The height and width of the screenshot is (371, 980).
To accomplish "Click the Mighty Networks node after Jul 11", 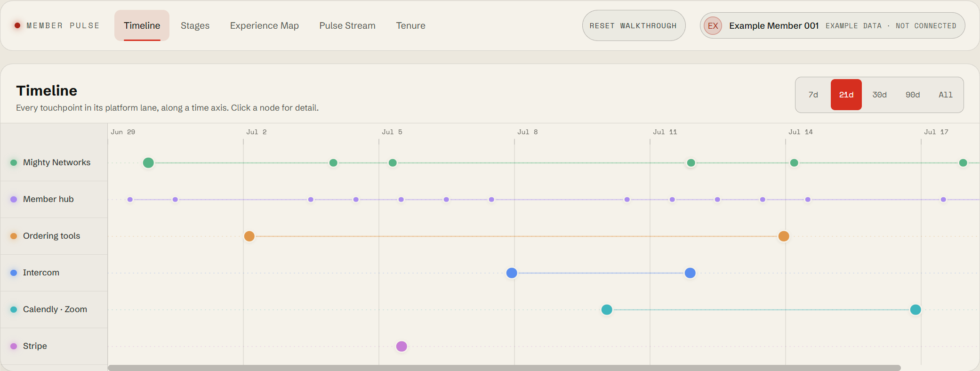I will coord(691,163).
